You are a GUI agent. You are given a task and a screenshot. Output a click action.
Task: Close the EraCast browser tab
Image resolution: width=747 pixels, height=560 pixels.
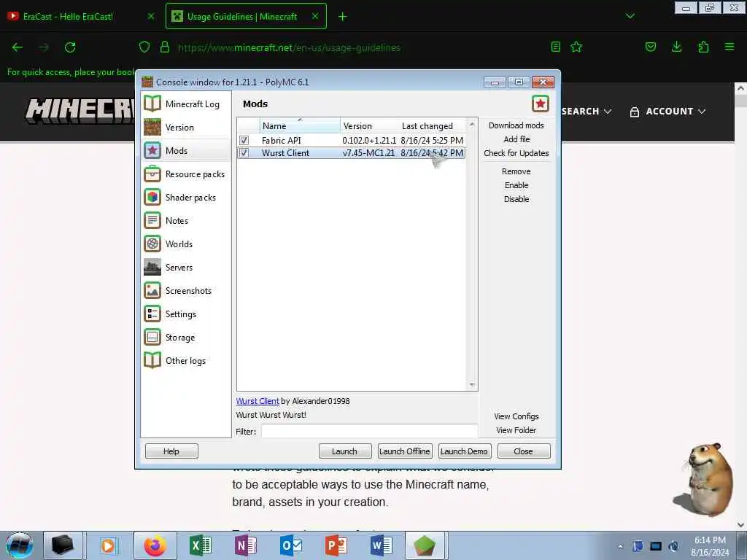[151, 16]
